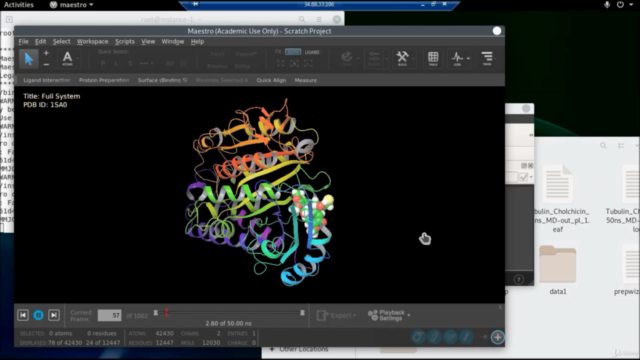Open the Help menu
Screen dimensions: 640x360
click(x=198, y=42)
